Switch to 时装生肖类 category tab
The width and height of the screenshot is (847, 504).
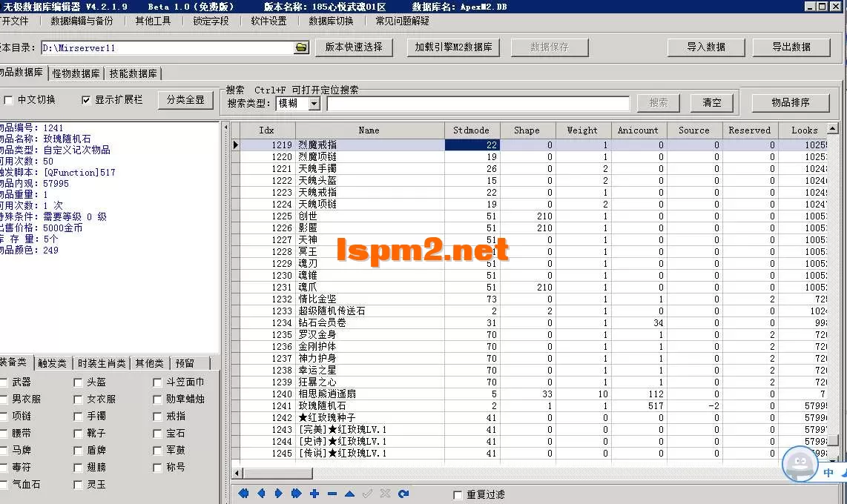pyautogui.click(x=102, y=363)
